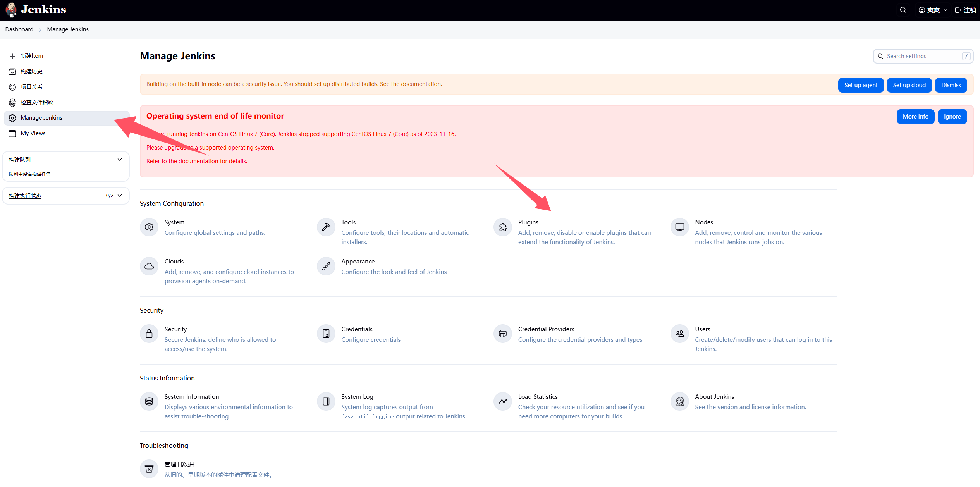The image size is (980, 487).
Task: Open the documentation link in OS warning
Action: [x=193, y=161]
